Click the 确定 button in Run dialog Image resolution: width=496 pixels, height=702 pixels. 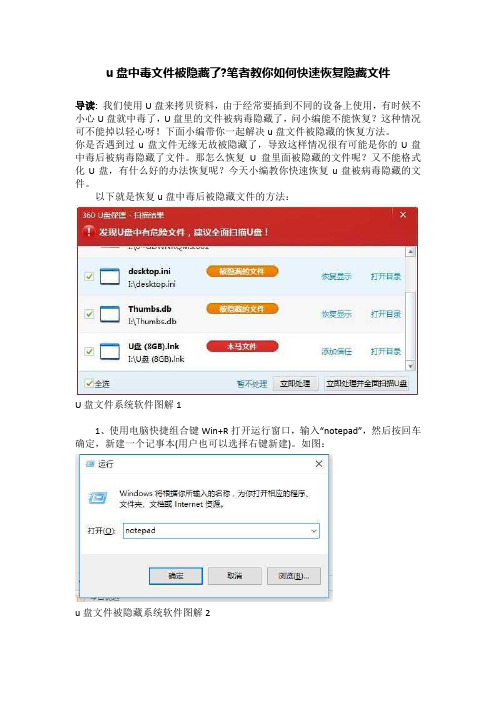[x=175, y=576]
